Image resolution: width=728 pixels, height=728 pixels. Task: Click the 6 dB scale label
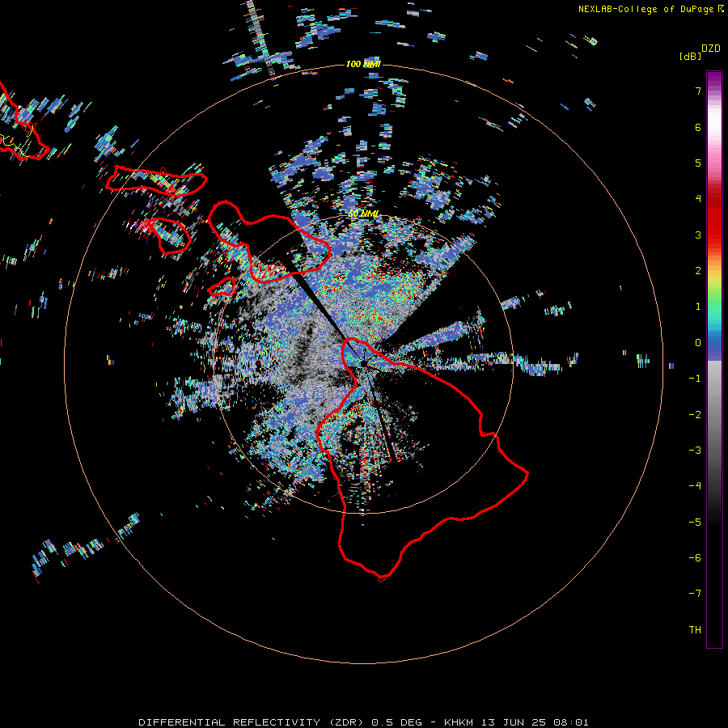tap(698, 127)
